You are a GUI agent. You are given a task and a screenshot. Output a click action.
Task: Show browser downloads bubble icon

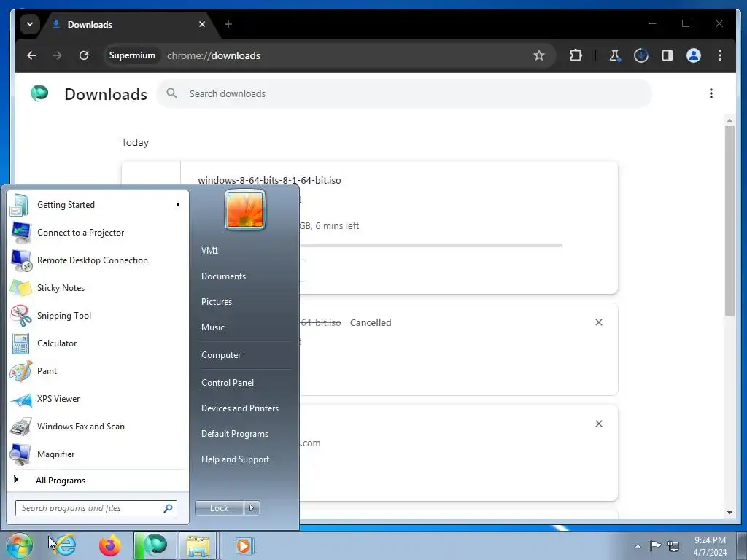click(640, 55)
